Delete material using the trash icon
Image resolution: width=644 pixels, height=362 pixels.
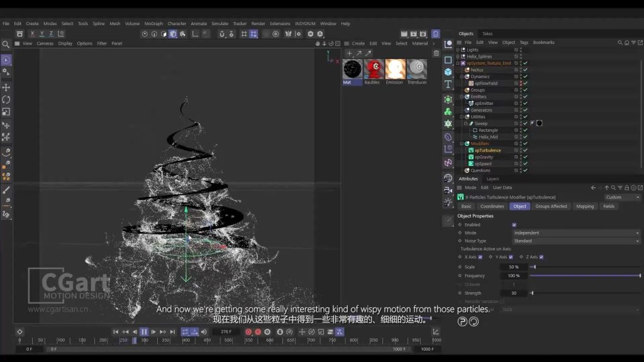[436, 53]
